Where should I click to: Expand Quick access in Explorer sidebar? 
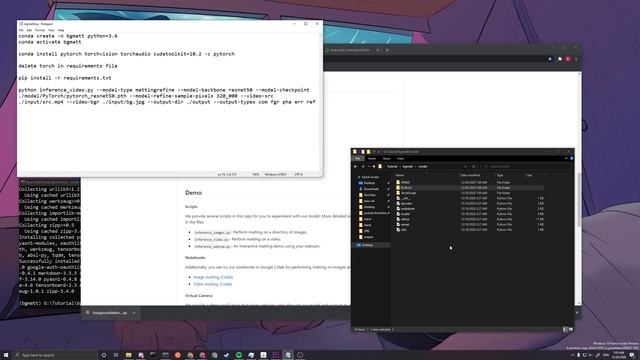[369, 177]
